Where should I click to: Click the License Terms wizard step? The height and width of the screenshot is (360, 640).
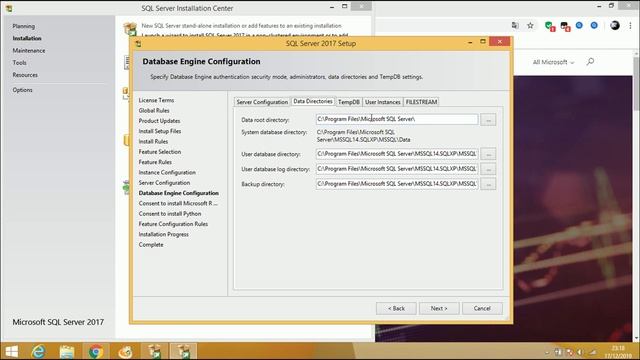(x=156, y=100)
